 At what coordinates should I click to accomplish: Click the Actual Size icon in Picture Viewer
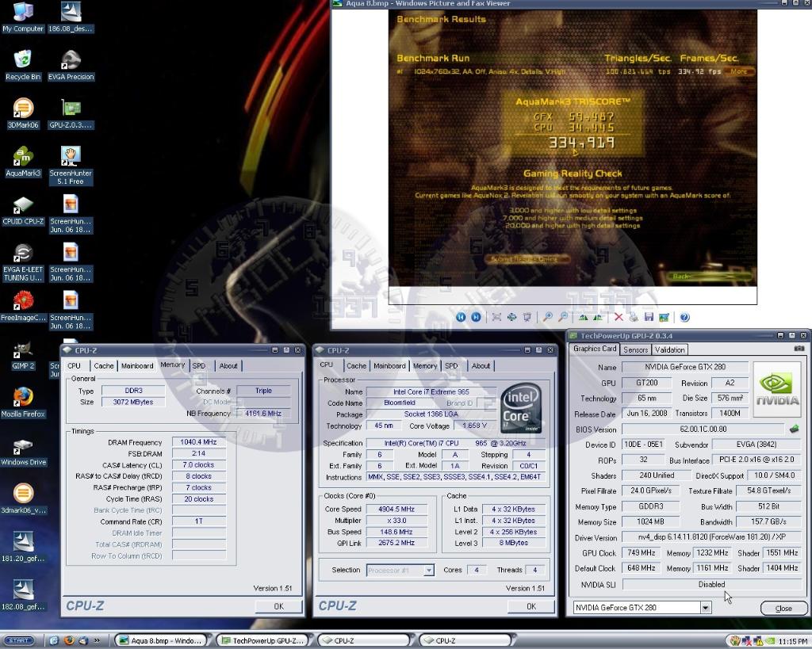coord(511,317)
